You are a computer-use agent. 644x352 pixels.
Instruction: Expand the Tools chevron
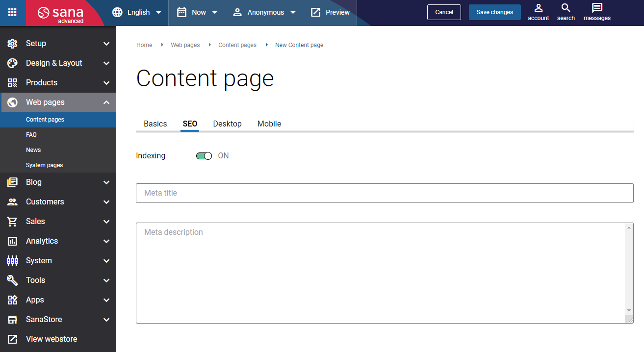click(x=106, y=280)
